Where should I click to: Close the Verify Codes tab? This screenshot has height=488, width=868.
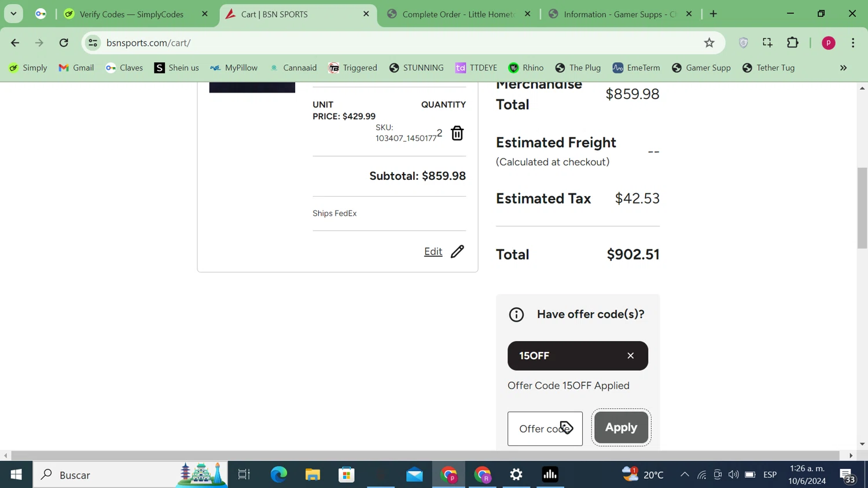205,14
